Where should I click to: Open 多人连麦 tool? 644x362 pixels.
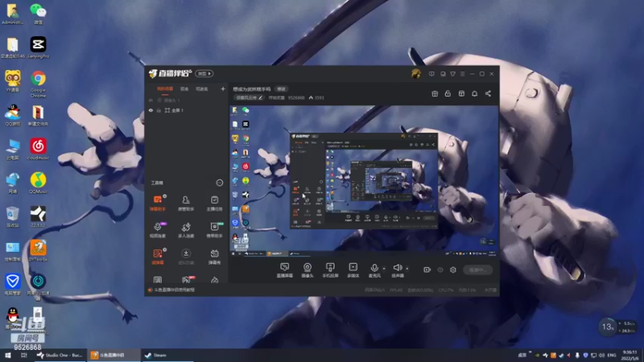click(186, 230)
